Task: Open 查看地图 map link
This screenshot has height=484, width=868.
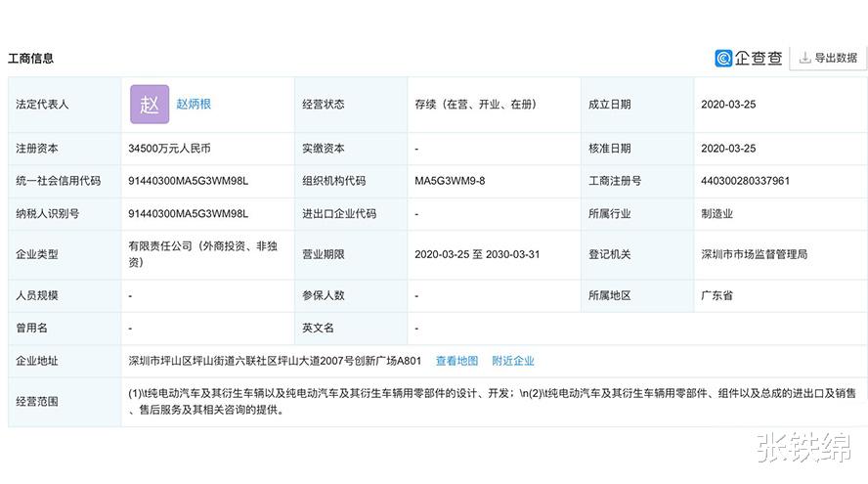Action: 456,361
